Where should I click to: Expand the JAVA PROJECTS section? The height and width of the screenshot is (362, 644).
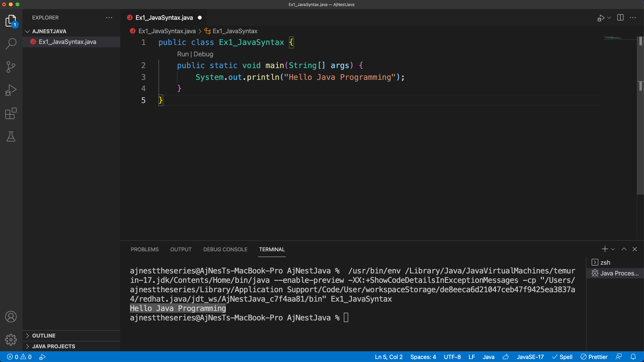[53, 346]
